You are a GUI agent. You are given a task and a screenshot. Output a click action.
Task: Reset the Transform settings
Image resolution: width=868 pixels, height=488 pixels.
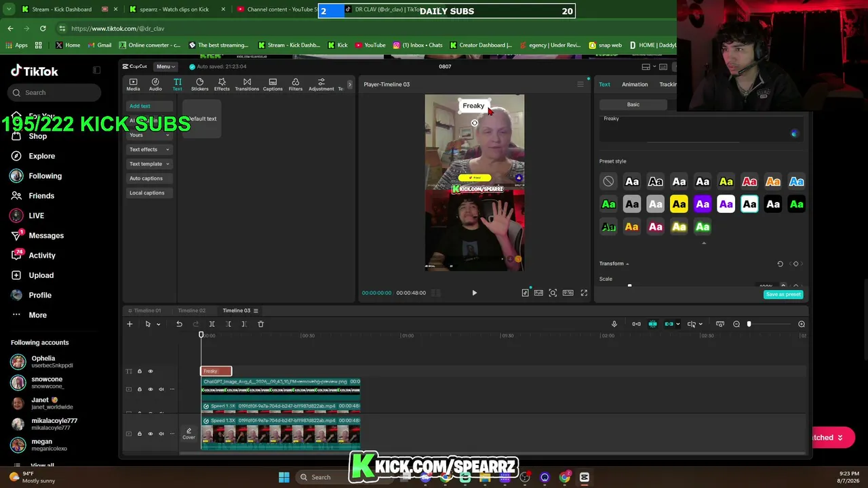tap(780, 264)
